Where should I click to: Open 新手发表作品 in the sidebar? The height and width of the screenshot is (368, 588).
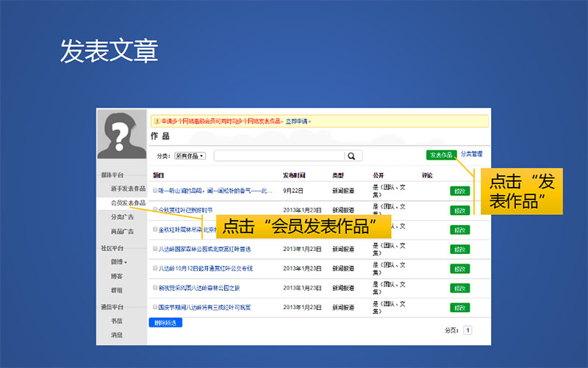[x=128, y=188]
